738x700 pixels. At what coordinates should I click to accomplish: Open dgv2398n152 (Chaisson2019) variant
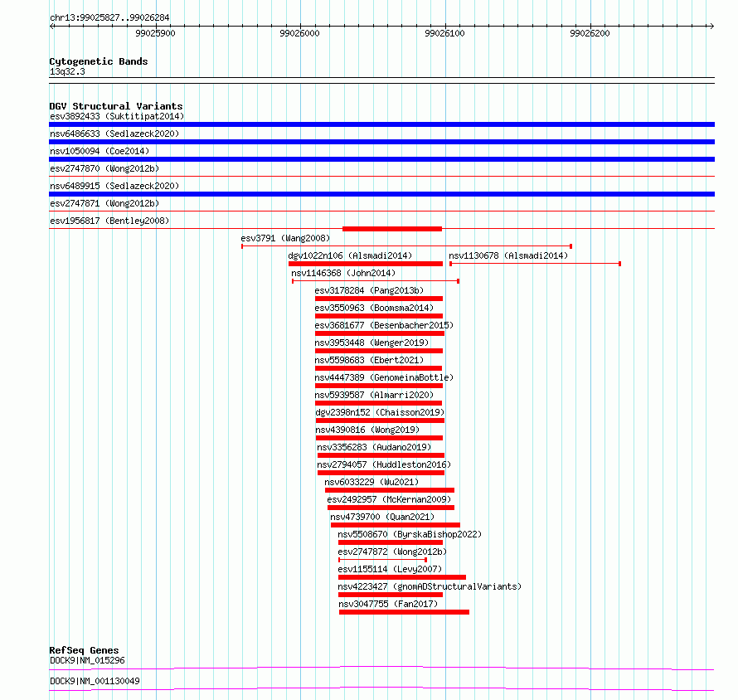click(x=380, y=412)
